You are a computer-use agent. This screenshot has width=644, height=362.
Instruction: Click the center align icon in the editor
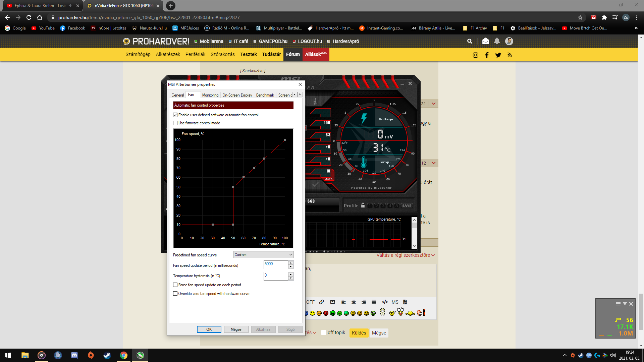(x=354, y=302)
